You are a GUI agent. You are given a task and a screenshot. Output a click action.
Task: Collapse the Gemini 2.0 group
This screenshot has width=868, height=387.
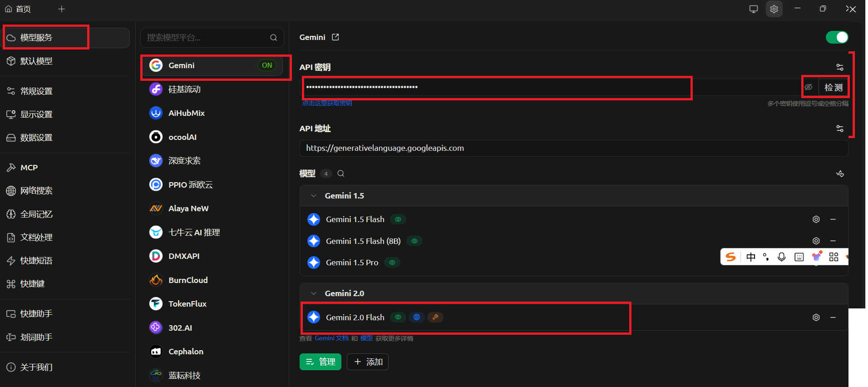[313, 293]
